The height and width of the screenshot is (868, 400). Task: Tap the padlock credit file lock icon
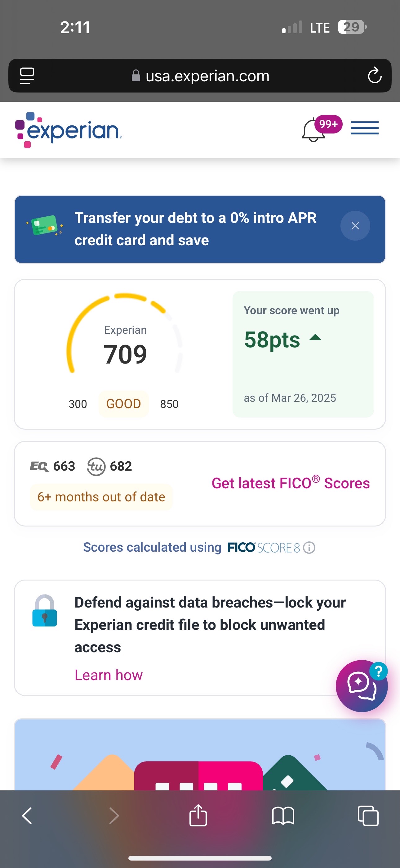pos(44,610)
